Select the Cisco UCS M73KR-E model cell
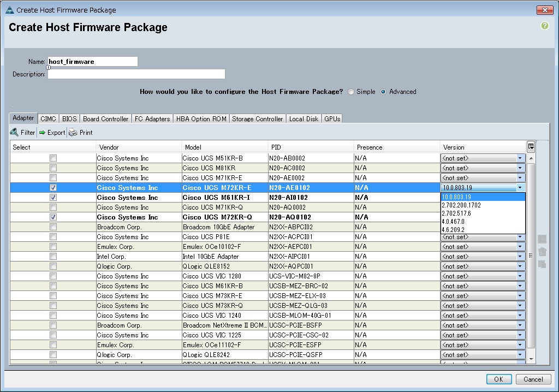Viewport: 559px width, 392px height. pos(224,296)
